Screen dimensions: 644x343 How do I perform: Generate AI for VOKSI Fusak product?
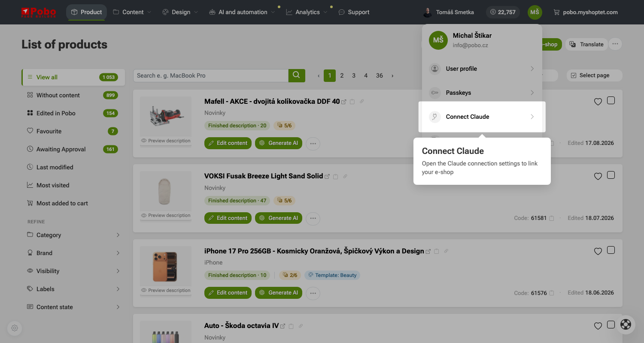pos(279,218)
